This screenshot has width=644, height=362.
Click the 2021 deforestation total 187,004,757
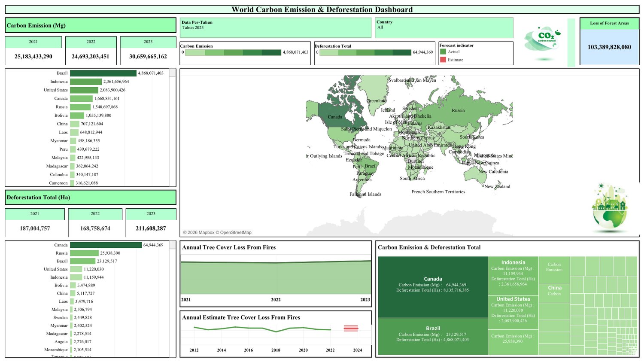35,228
